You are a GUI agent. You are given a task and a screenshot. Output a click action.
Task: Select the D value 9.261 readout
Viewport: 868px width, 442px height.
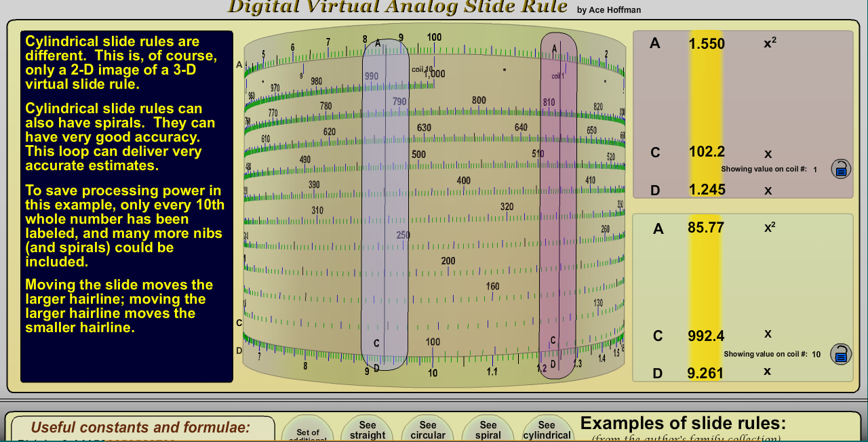coord(705,373)
